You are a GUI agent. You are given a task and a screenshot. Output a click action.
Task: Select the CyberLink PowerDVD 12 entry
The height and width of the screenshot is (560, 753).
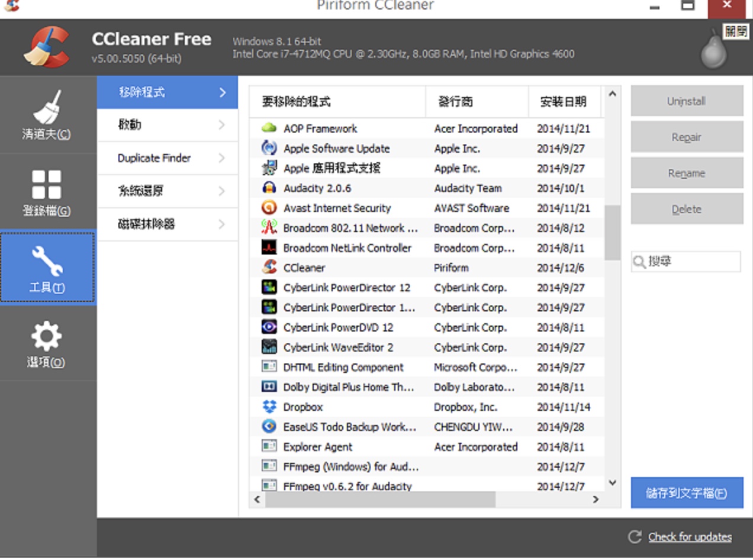coord(338,327)
